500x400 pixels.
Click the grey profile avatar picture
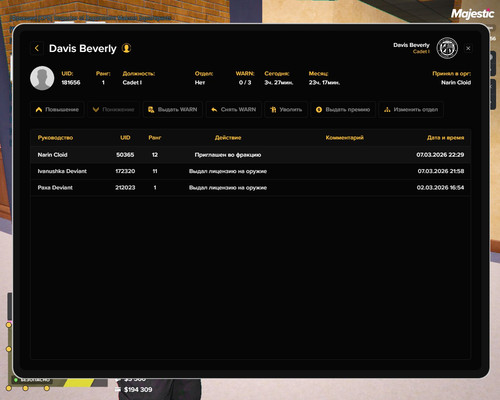[42, 78]
